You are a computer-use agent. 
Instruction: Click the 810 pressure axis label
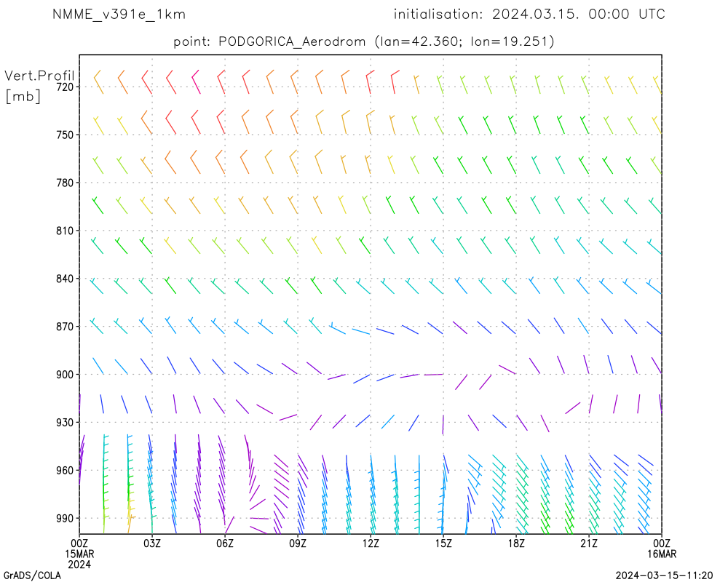(x=65, y=231)
